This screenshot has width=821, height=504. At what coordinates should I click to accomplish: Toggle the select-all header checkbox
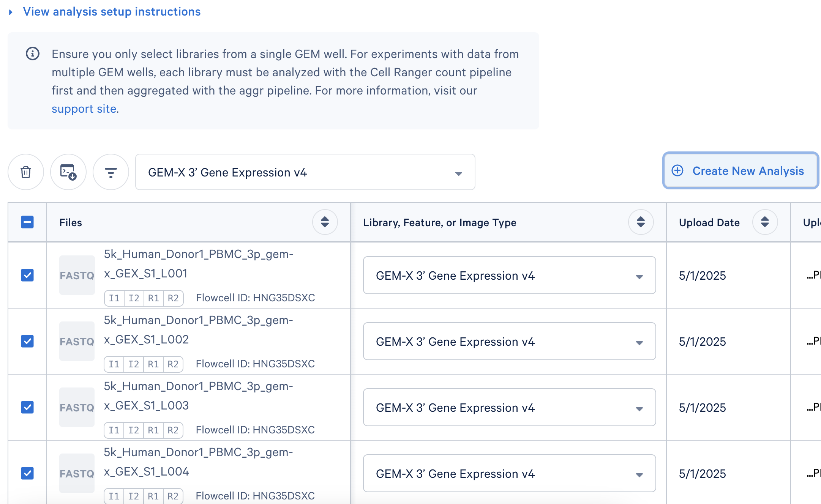[x=27, y=222]
